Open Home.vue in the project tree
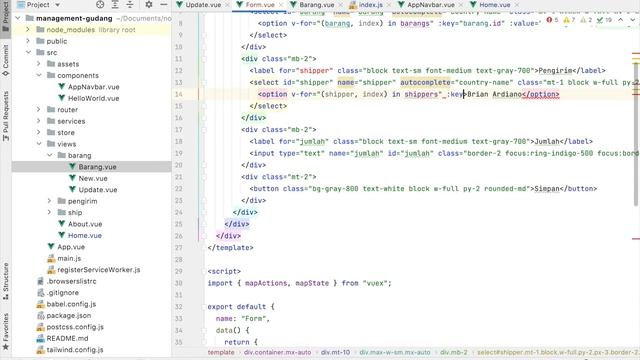 click(x=84, y=236)
